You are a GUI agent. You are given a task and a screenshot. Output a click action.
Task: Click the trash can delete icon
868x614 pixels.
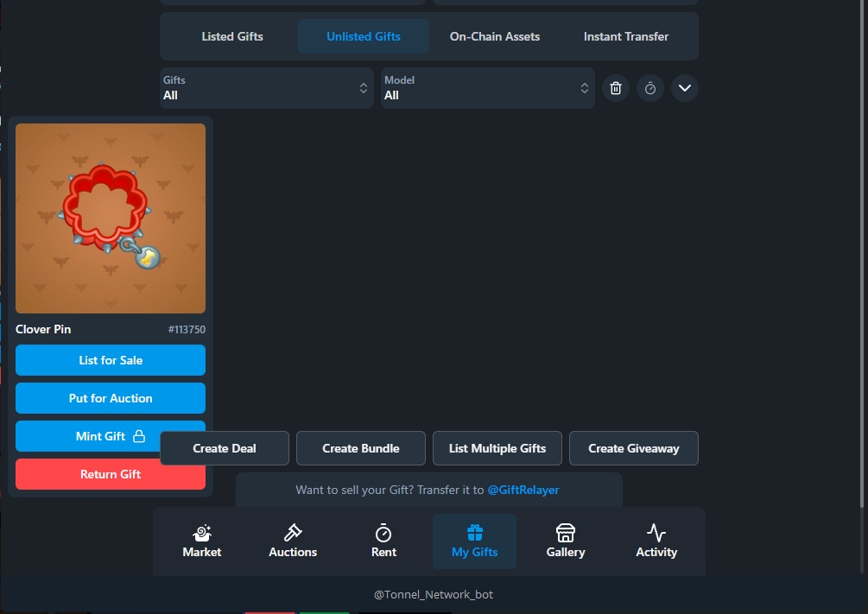tap(616, 88)
